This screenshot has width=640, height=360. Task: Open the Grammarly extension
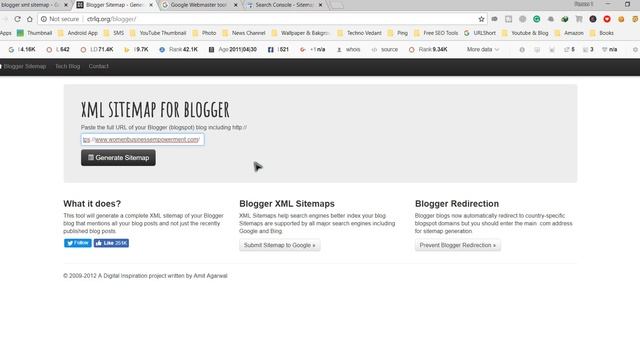pyautogui.click(x=537, y=19)
